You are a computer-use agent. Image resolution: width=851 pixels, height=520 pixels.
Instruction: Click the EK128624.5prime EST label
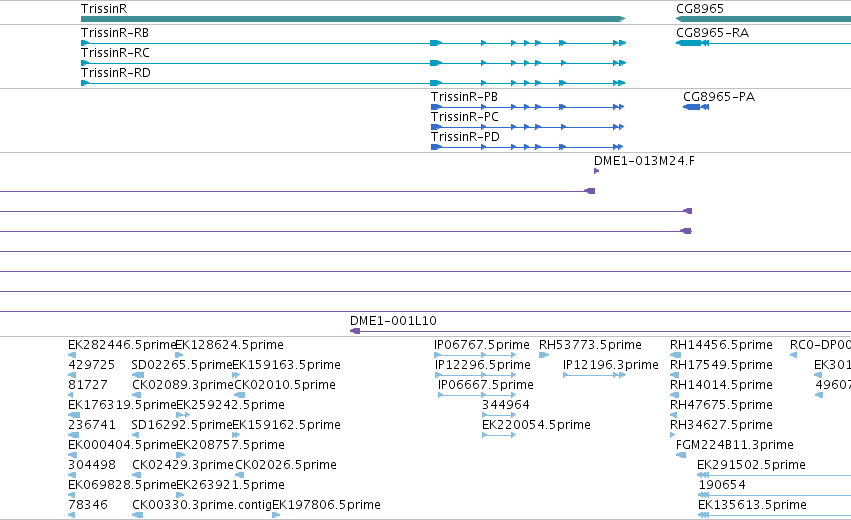230,345
